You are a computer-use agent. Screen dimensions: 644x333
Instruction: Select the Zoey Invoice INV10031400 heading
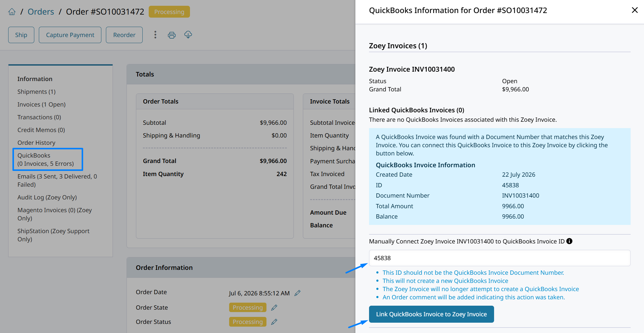pos(412,69)
